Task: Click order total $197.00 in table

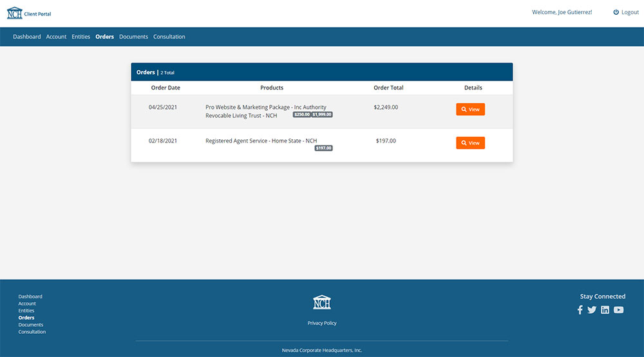Action: pos(386,141)
